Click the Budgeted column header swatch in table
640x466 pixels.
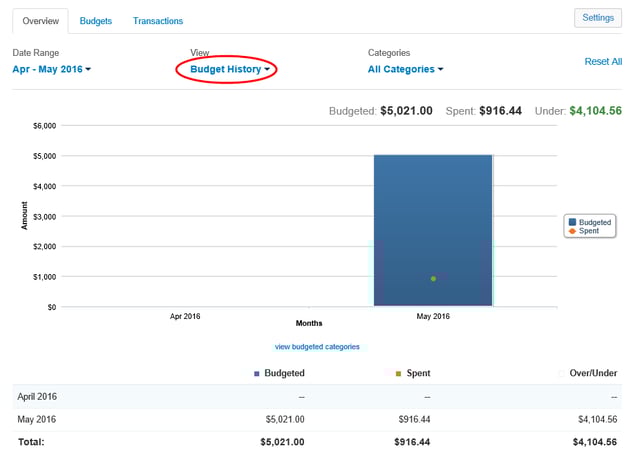click(x=256, y=374)
